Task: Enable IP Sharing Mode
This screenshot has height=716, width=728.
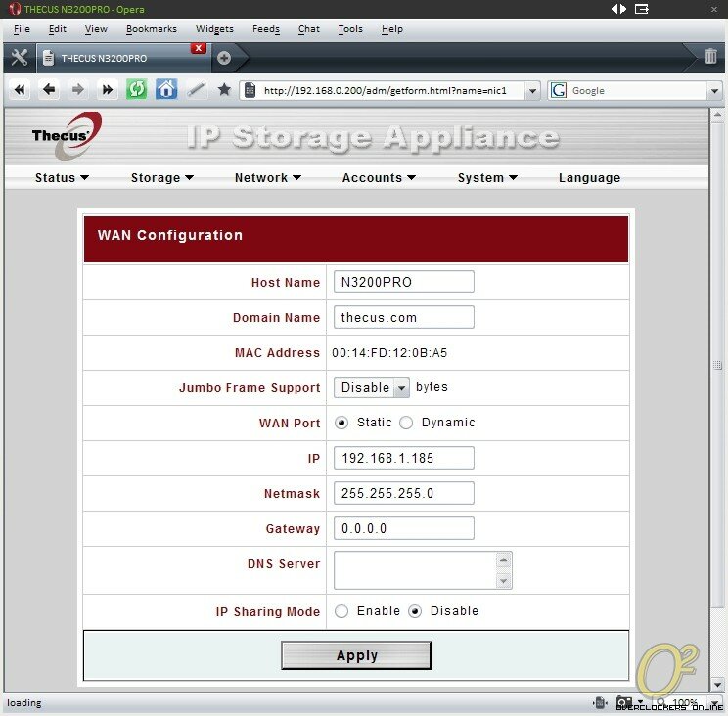Action: [341, 611]
